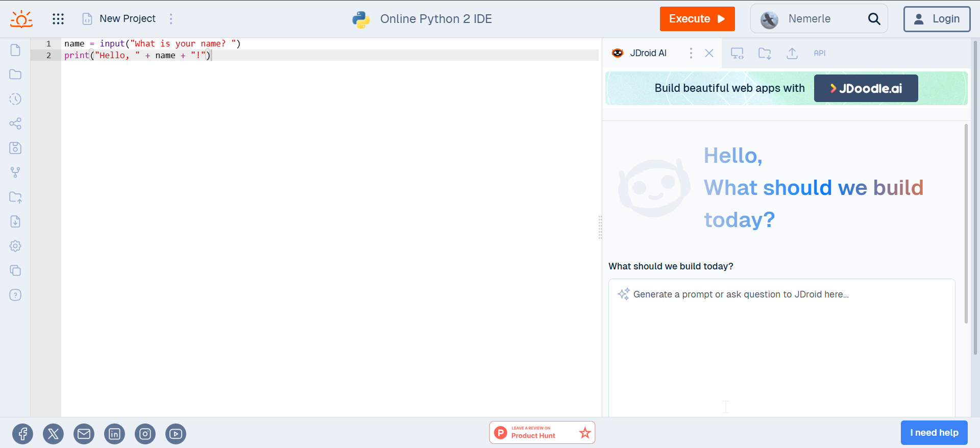Click the download file sidebar icon

(x=15, y=221)
